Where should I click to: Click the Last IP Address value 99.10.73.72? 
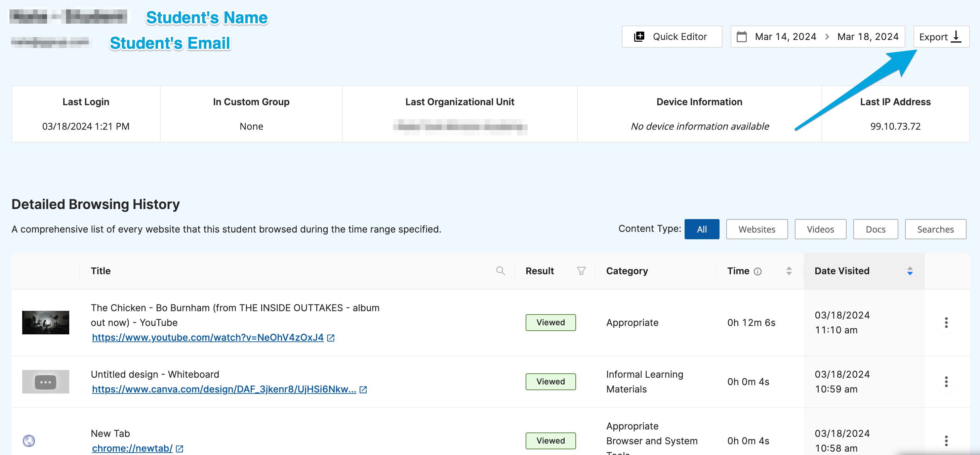pyautogui.click(x=895, y=126)
